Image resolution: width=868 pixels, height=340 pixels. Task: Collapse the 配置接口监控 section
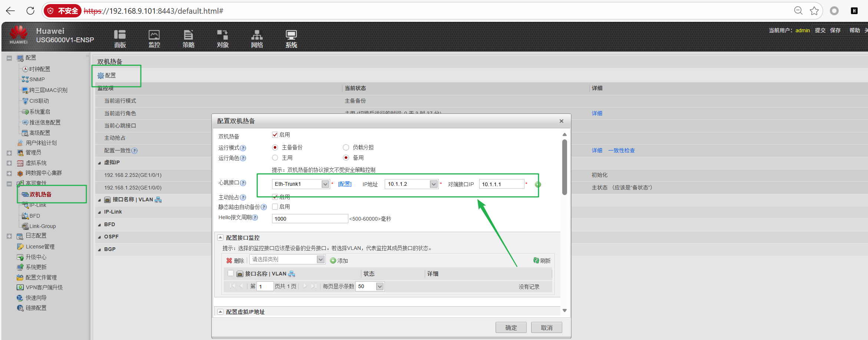[220, 238]
